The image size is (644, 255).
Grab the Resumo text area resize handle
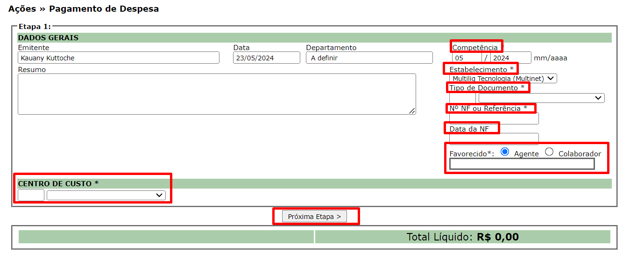coord(412,111)
